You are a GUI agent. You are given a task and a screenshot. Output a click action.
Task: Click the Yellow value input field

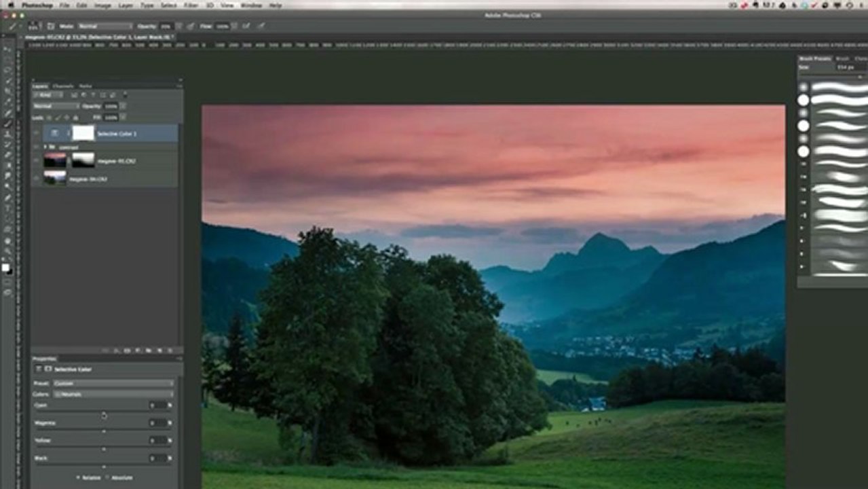[x=158, y=441]
